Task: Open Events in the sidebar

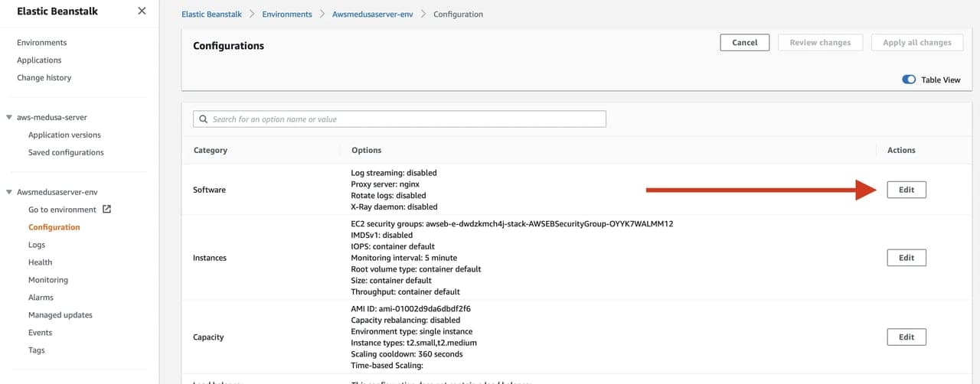Action: 40,333
